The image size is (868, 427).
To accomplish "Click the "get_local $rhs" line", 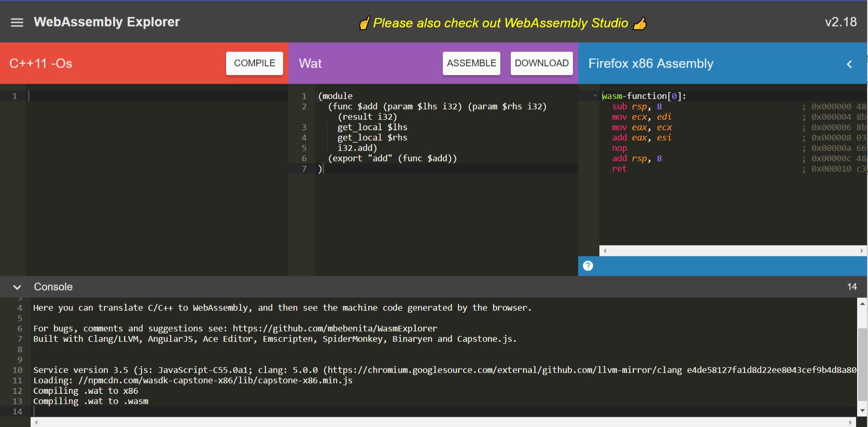I will tap(372, 137).
